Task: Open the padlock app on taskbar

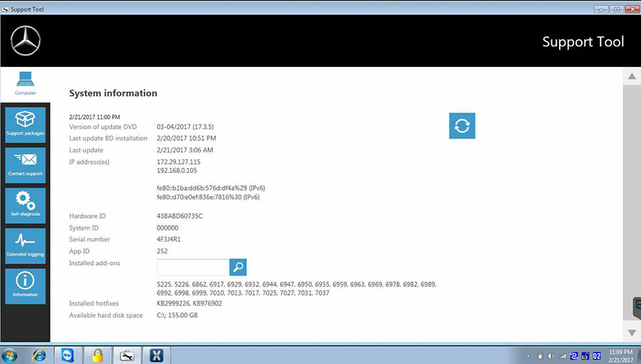Action: pos(98,355)
